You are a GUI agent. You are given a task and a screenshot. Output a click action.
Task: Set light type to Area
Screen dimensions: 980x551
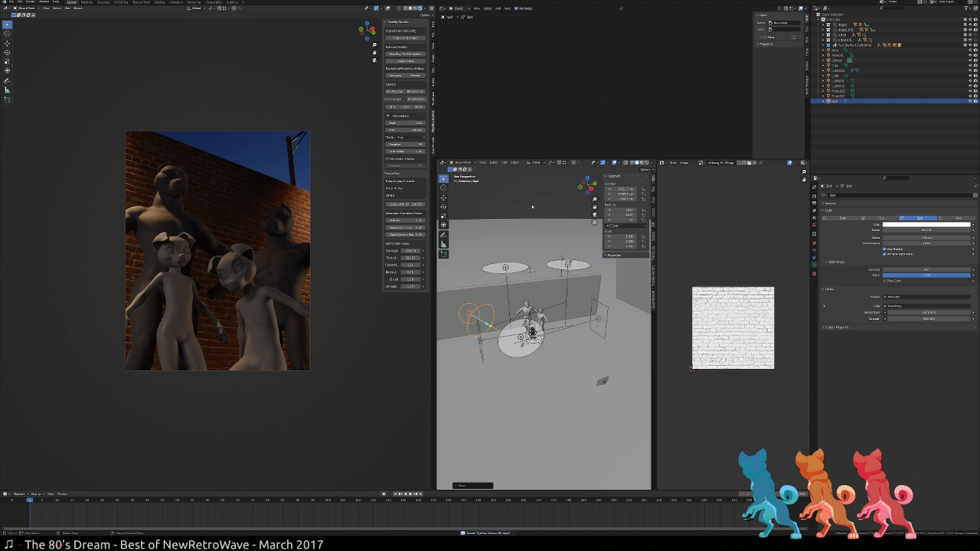958,218
